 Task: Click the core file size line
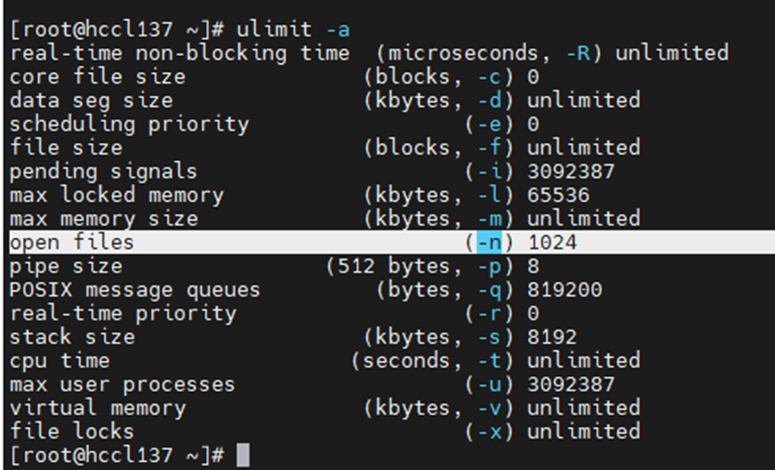[274, 77]
